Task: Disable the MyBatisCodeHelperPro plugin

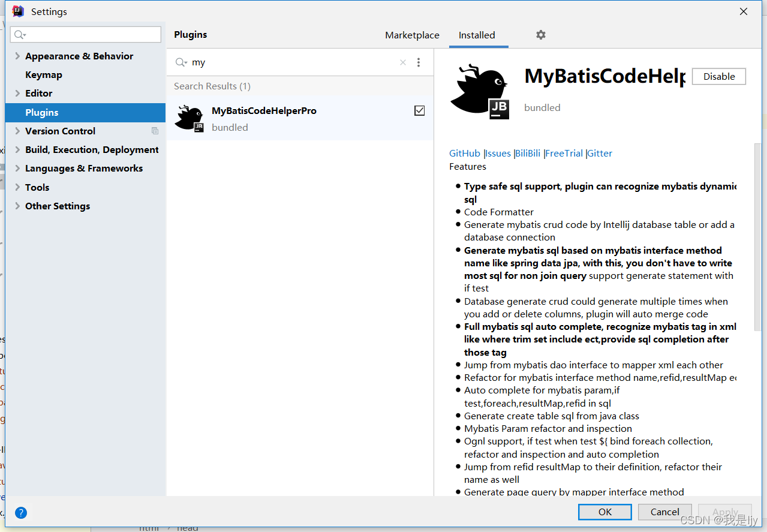Action: tap(719, 76)
